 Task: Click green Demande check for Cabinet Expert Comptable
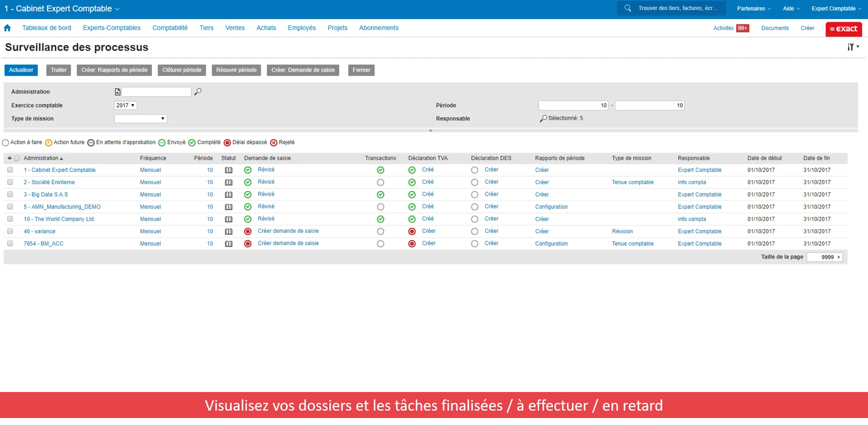248,170
